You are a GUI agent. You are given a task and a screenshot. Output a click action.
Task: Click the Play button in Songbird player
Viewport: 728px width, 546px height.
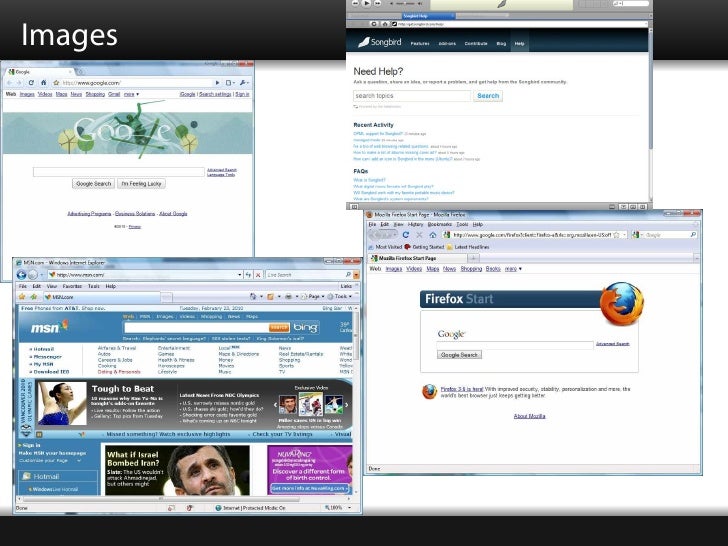click(366, 3)
